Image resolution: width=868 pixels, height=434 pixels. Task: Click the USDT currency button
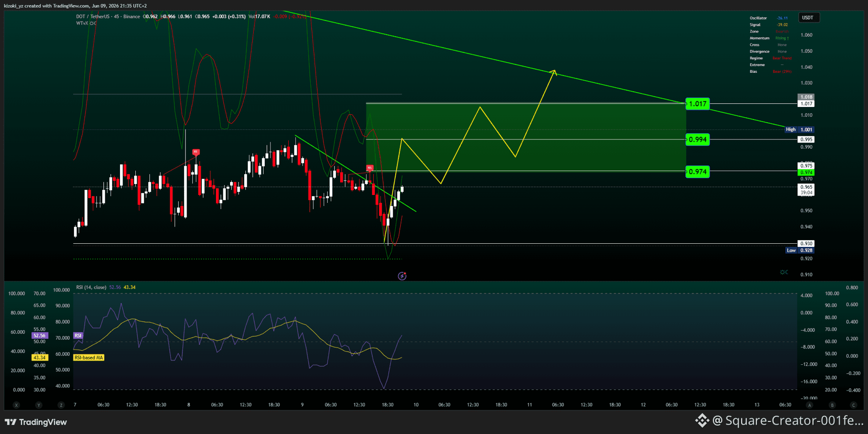coord(808,18)
